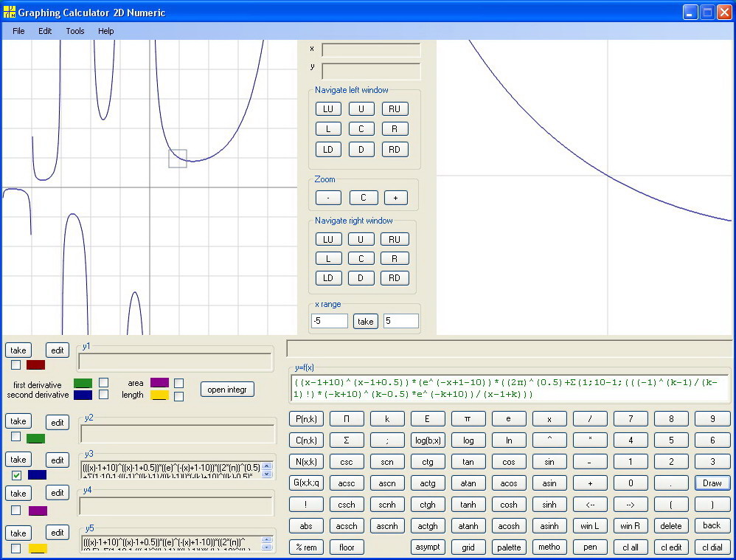The height and width of the screenshot is (560, 736).
Task: Click the y5 field scroll up arrow
Action: tap(267, 540)
